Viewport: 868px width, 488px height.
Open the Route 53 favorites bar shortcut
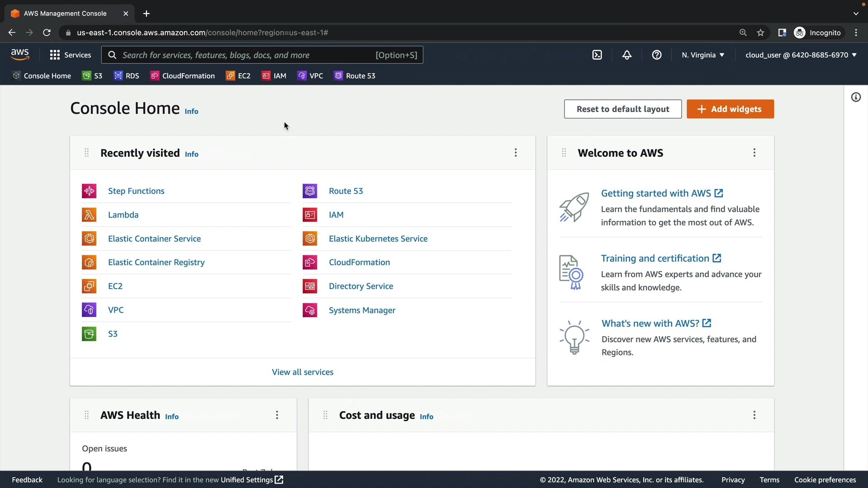click(354, 76)
